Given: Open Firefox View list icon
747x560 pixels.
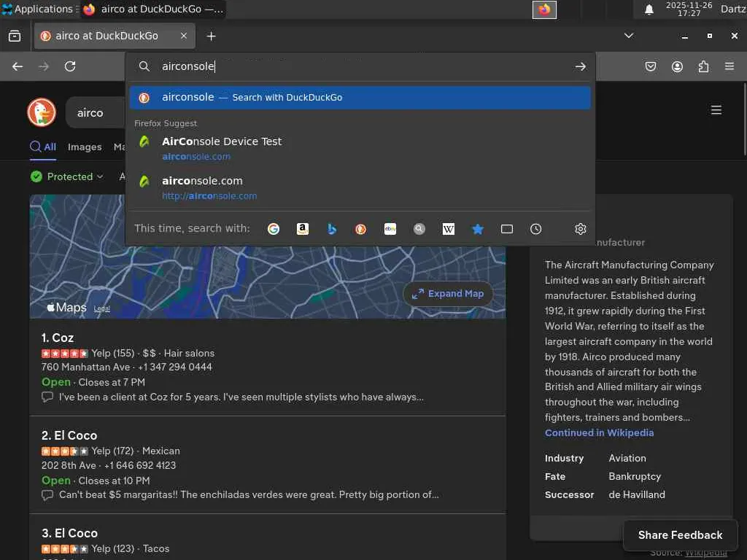Looking at the screenshot, I should pyautogui.click(x=15, y=36).
